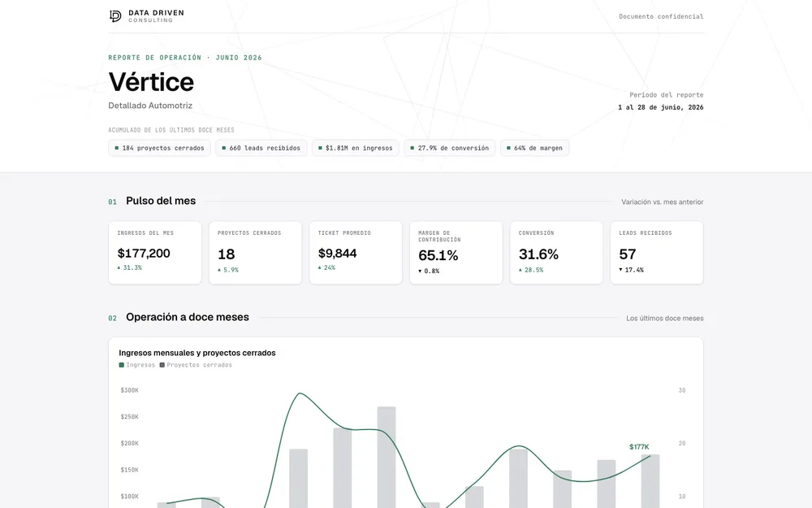Click the '64% de margen' chip
The image size is (812, 508).
click(534, 148)
